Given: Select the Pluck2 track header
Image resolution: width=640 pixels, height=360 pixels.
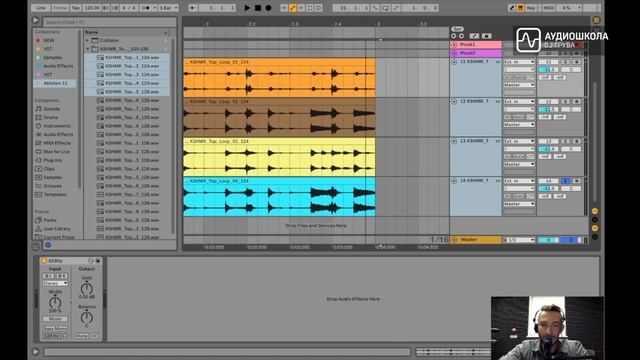Looking at the screenshot, I should pos(476,53).
